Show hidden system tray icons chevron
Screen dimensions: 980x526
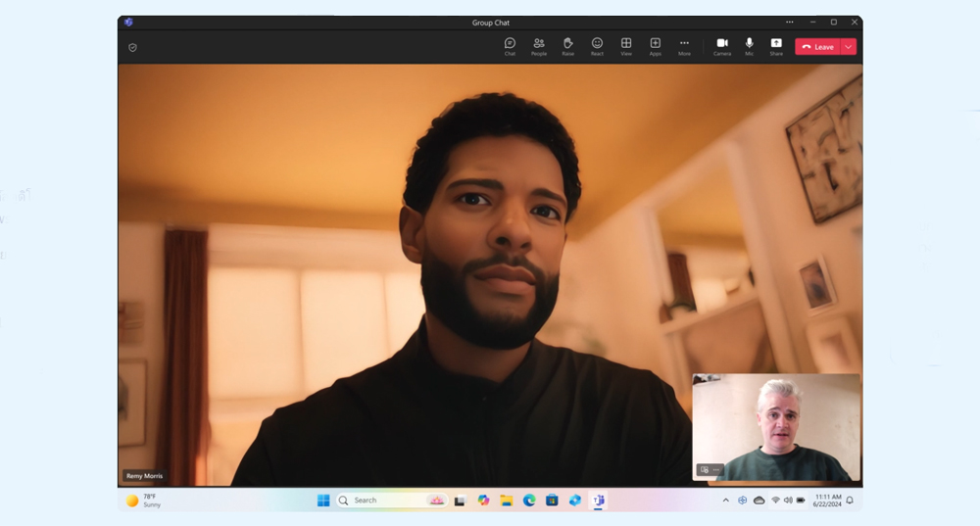coord(725,501)
